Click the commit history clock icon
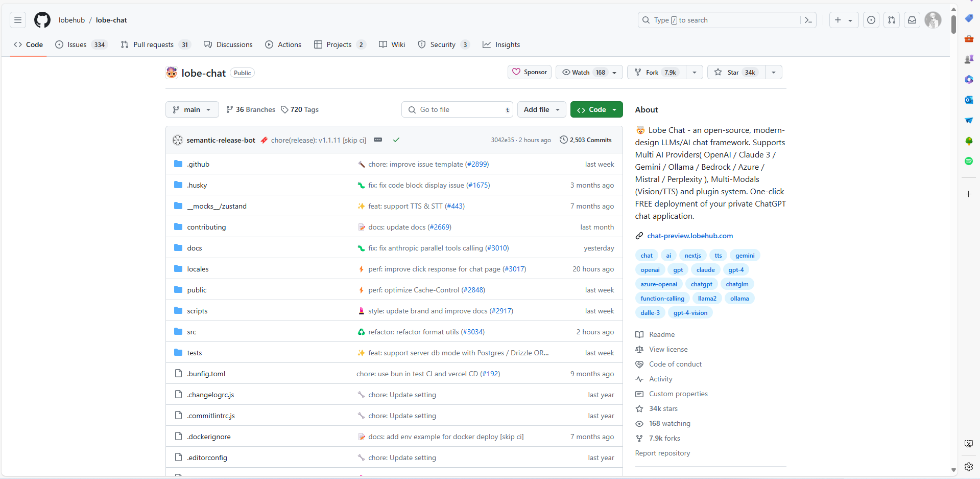Screen dimensions: 980x479 point(564,140)
